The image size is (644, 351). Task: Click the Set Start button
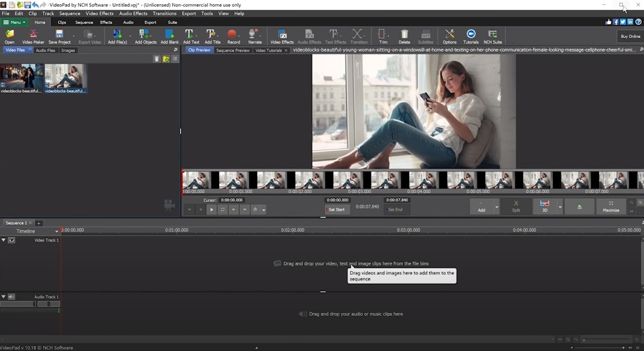[x=337, y=210]
